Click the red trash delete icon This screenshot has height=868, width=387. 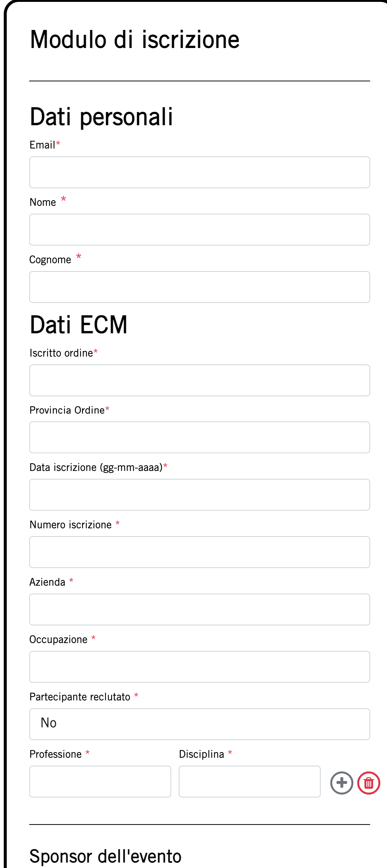pos(369,783)
